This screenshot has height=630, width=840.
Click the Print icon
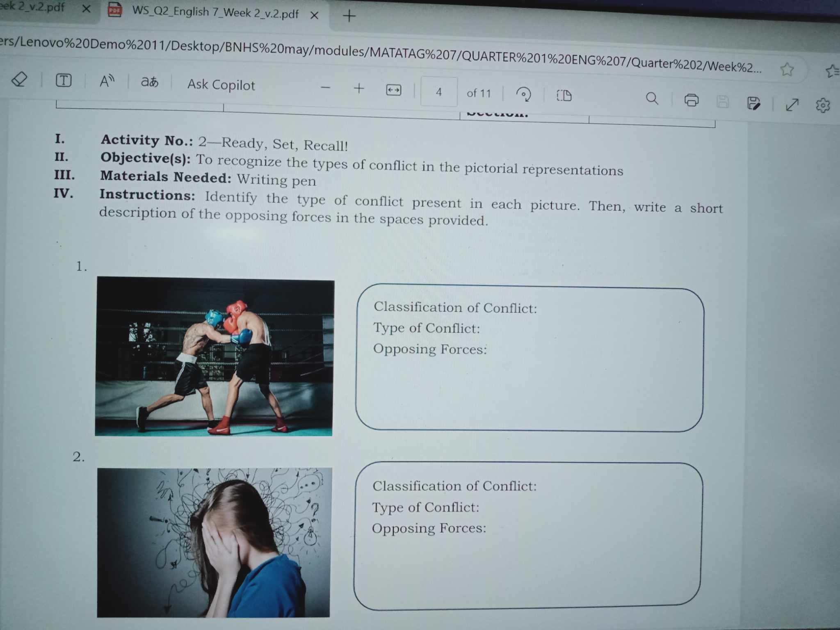pyautogui.click(x=691, y=100)
